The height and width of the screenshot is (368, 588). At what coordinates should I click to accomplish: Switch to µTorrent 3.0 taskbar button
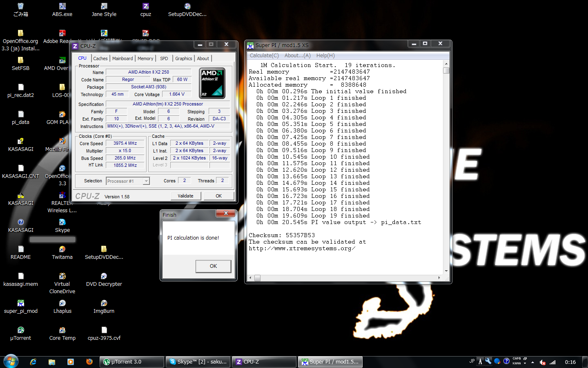(x=131, y=362)
